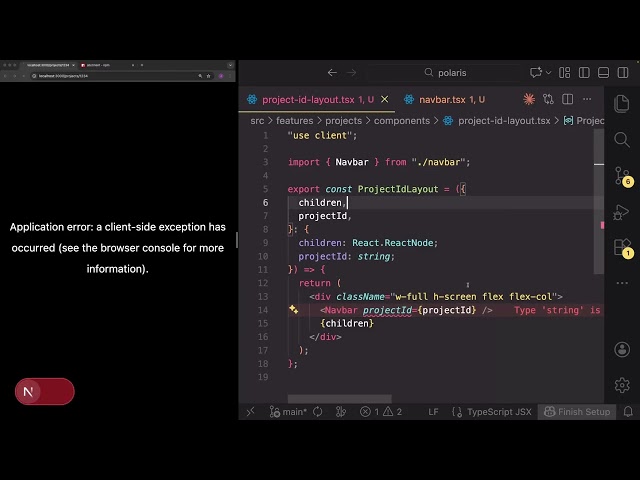Image resolution: width=640 pixels, height=480 pixels.
Task: Click the Claude Code starburst icon in editor toolbar
Action: click(x=529, y=99)
